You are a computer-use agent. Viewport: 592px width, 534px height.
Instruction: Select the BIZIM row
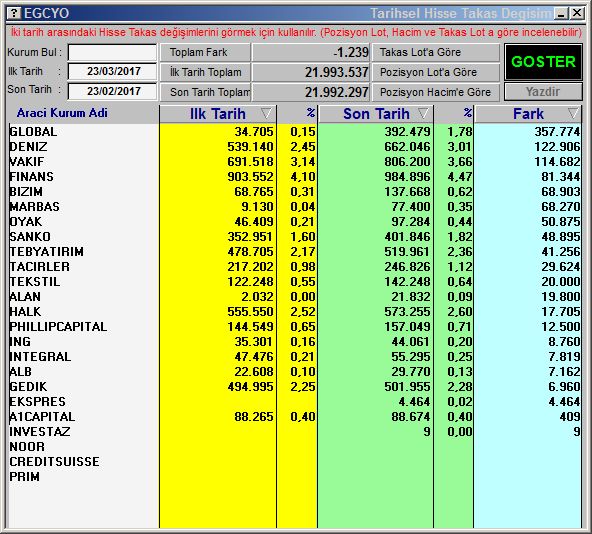294,191
